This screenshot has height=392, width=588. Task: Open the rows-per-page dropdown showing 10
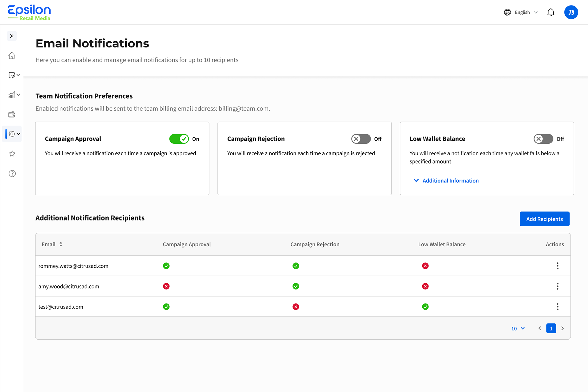[x=518, y=329]
